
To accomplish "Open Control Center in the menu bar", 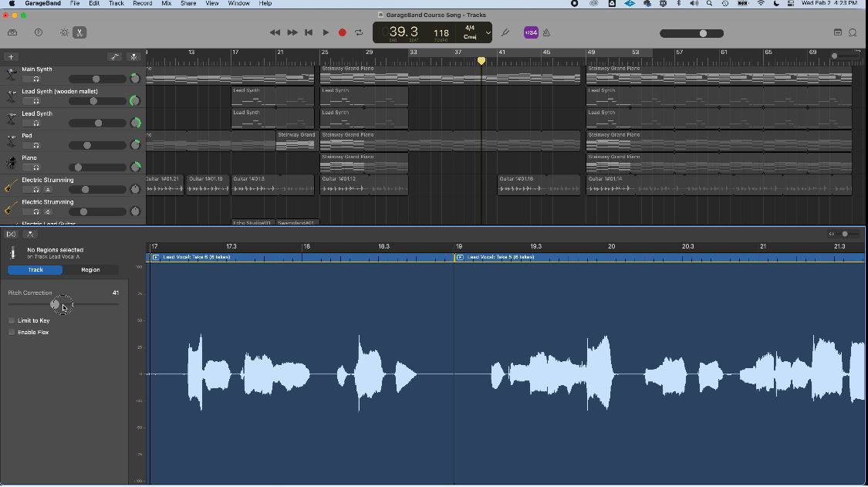I will [791, 3].
